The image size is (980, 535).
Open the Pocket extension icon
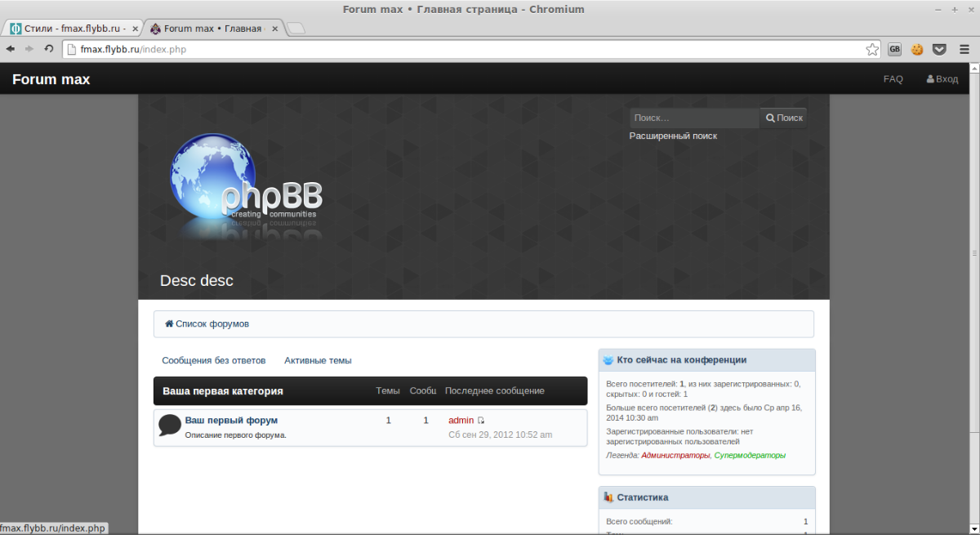click(x=939, y=49)
